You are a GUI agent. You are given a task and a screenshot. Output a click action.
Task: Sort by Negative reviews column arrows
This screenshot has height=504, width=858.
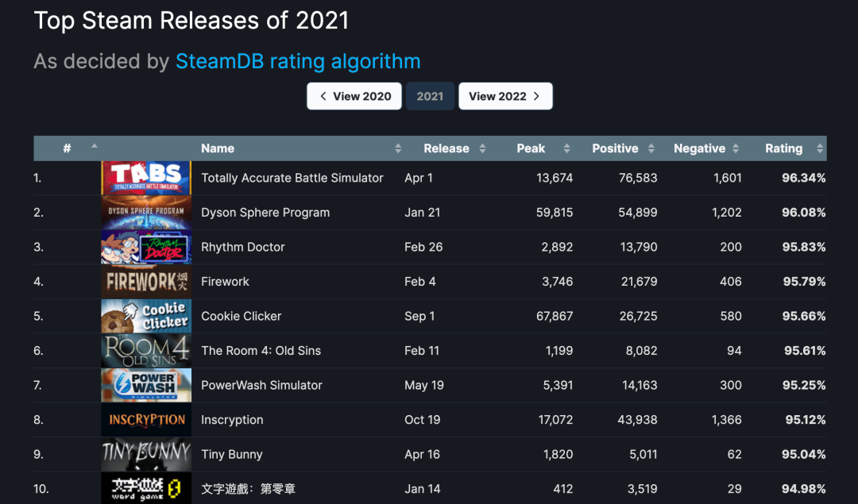735,148
